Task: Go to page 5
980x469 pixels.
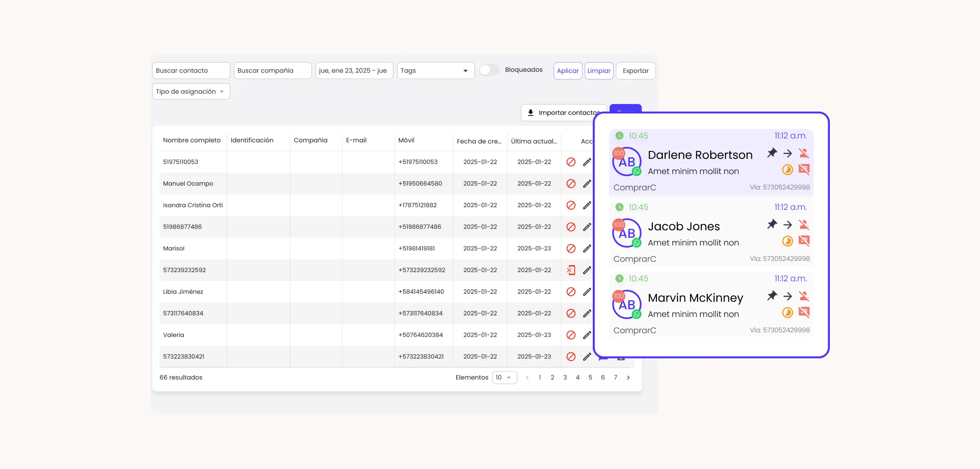Action: point(590,377)
